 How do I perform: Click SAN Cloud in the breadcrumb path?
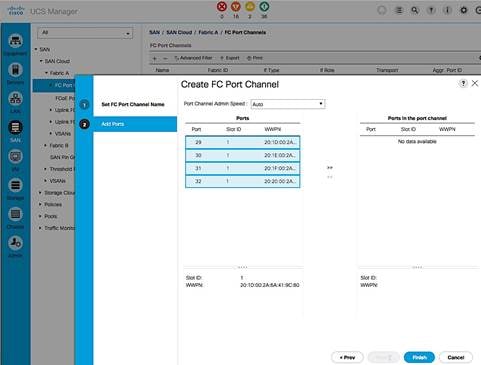179,32
